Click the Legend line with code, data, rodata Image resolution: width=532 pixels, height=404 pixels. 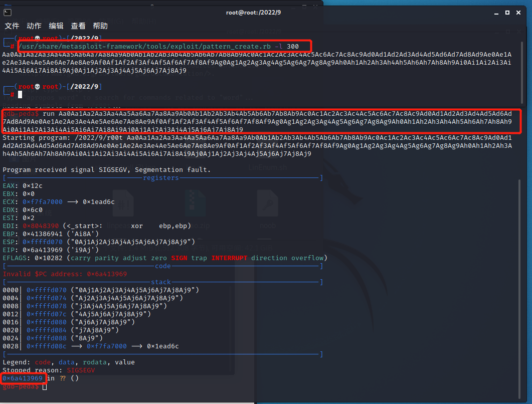click(69, 362)
